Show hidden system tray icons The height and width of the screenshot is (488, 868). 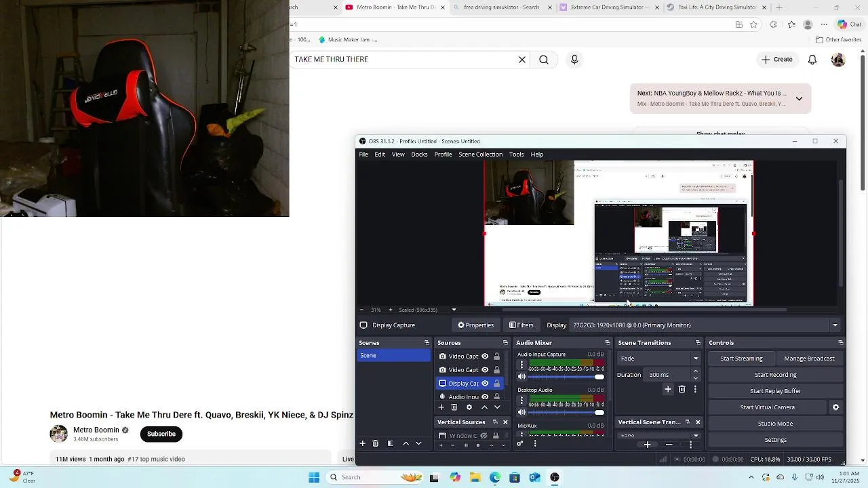coord(751,477)
